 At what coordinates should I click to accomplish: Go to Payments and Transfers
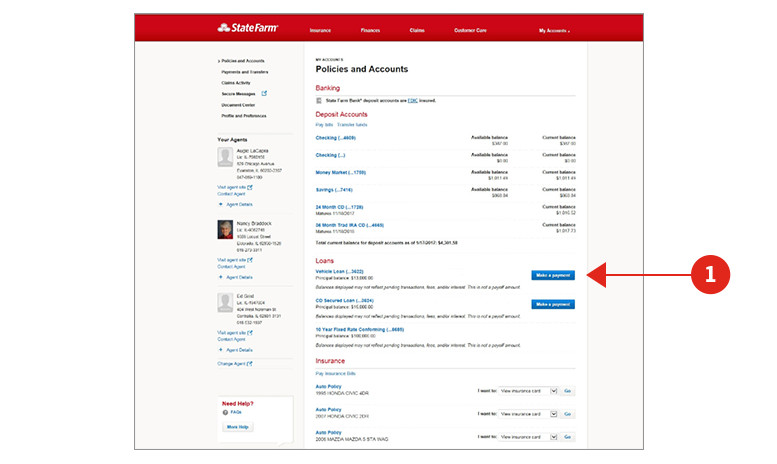(245, 72)
